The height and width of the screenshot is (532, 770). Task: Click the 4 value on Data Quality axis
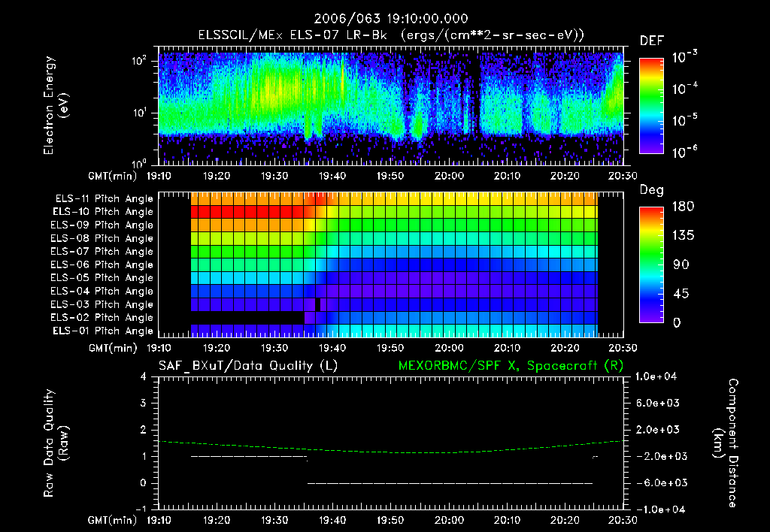click(x=144, y=376)
